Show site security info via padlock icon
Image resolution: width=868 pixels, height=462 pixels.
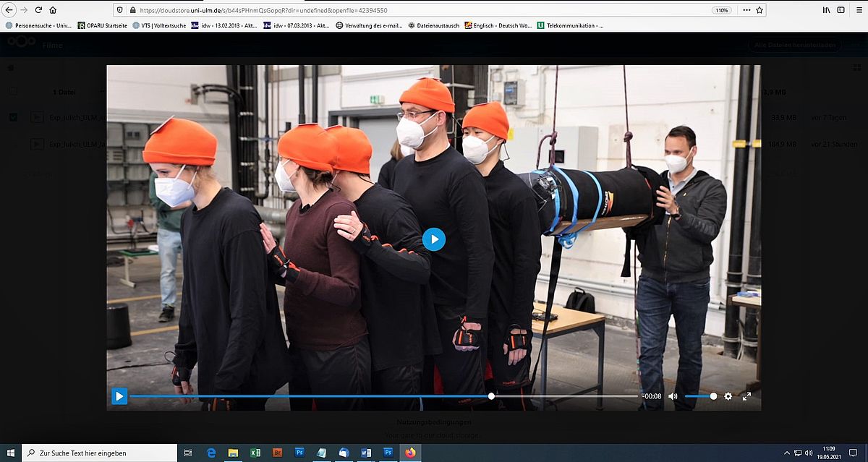[132, 10]
